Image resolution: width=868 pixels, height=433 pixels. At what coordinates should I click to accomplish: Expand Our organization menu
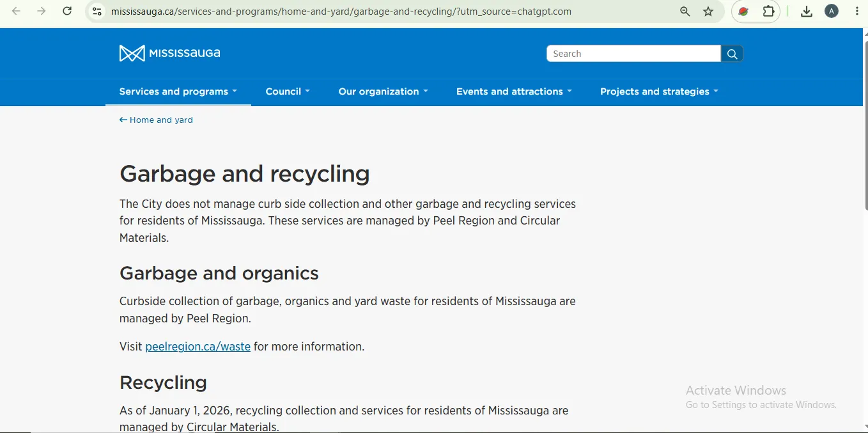coord(384,91)
